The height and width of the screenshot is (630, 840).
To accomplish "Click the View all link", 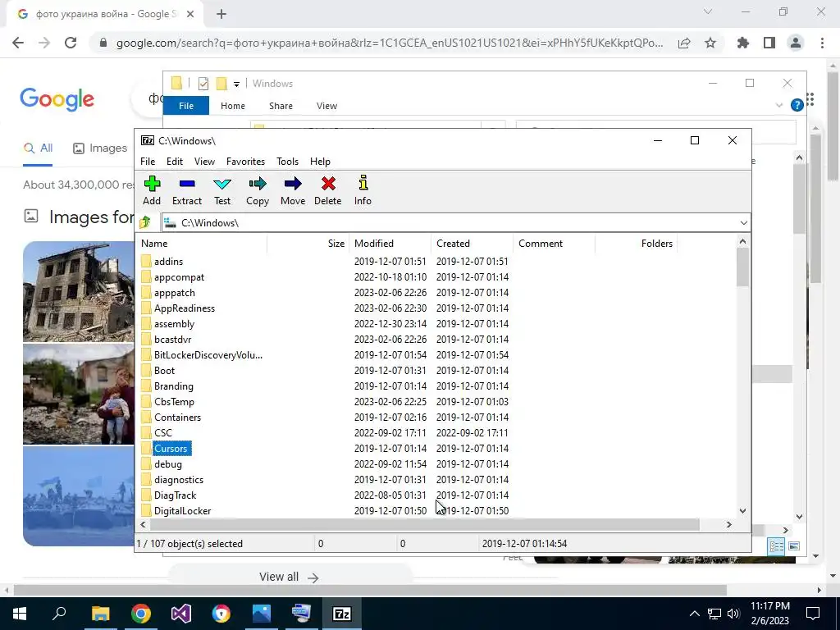I will click(290, 577).
